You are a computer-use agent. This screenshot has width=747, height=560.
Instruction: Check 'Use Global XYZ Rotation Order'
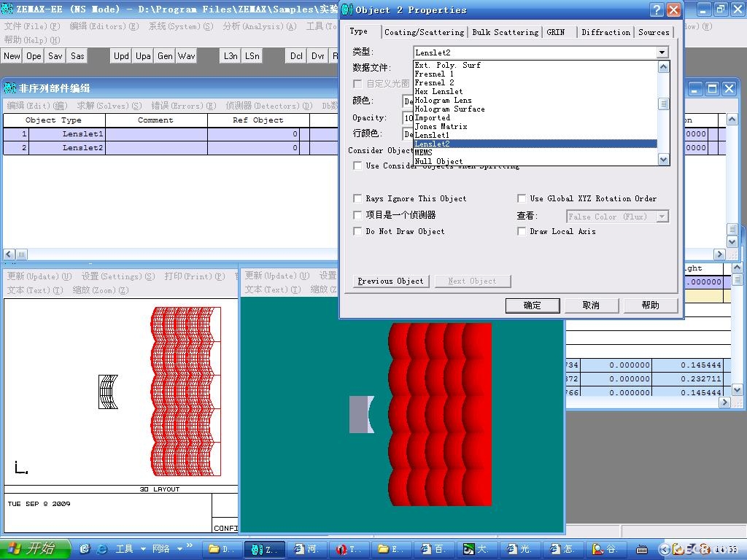(522, 198)
